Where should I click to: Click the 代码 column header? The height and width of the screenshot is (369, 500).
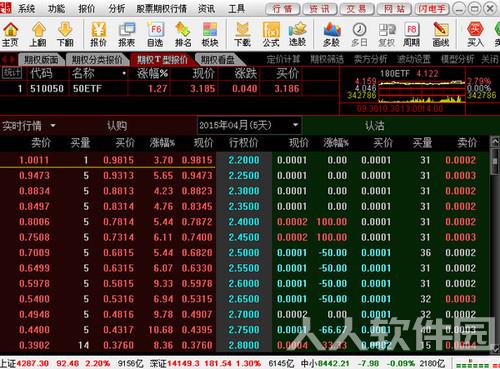(x=41, y=73)
